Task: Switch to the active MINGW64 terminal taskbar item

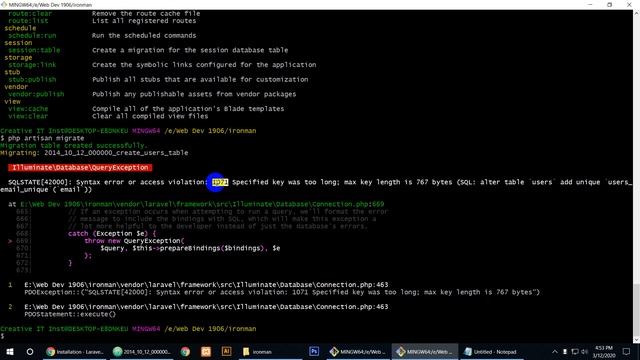Action: (424, 351)
